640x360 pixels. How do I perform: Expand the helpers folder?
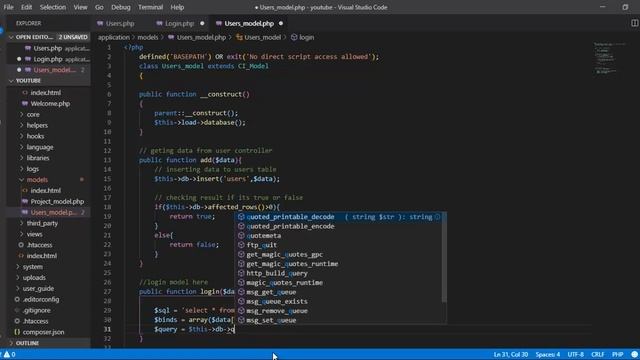click(37, 125)
